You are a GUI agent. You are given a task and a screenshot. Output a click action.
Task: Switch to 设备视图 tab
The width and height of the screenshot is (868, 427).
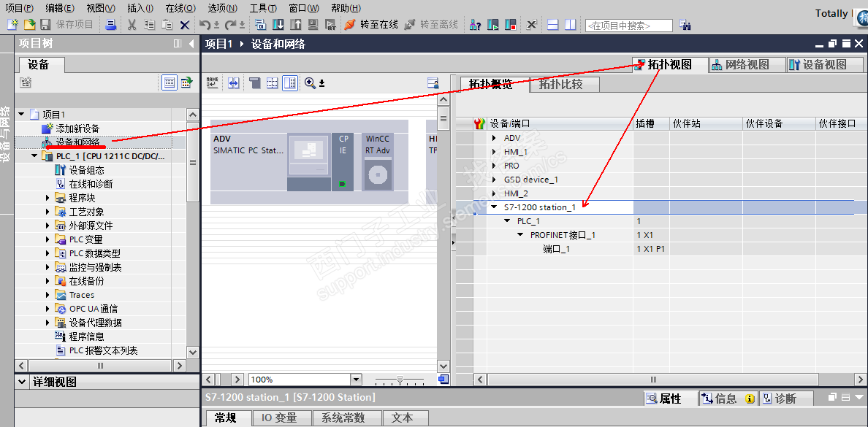pos(825,65)
